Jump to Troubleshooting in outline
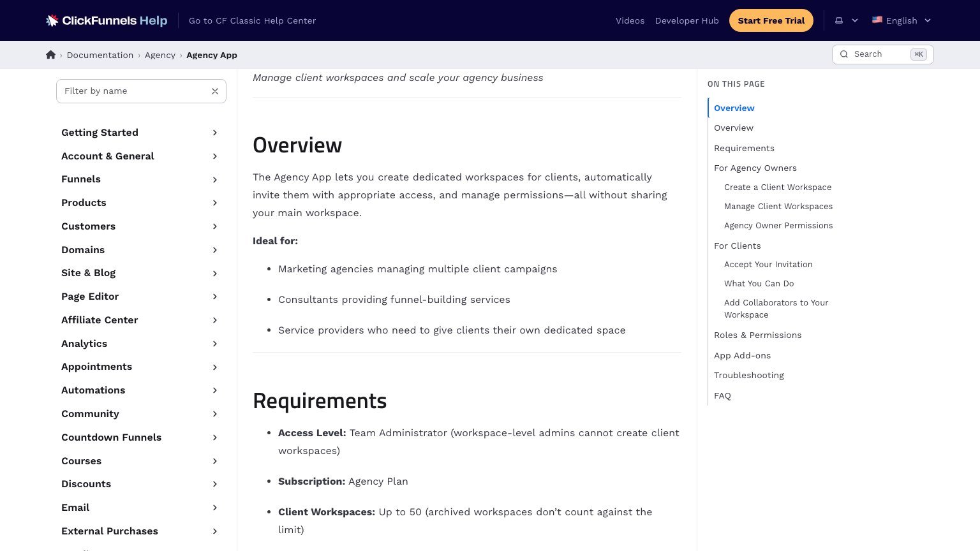The width and height of the screenshot is (980, 551). [x=749, y=375]
